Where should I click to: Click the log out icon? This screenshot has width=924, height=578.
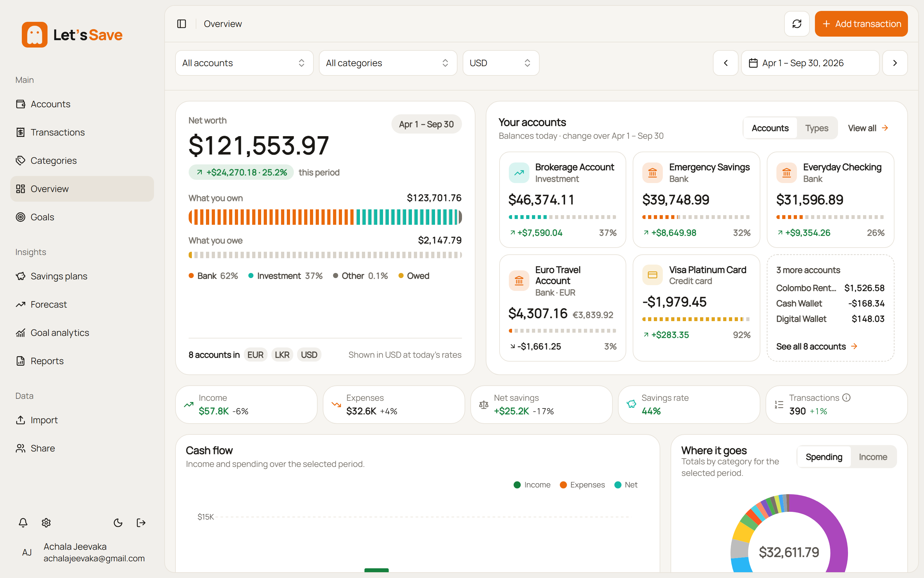tap(141, 522)
